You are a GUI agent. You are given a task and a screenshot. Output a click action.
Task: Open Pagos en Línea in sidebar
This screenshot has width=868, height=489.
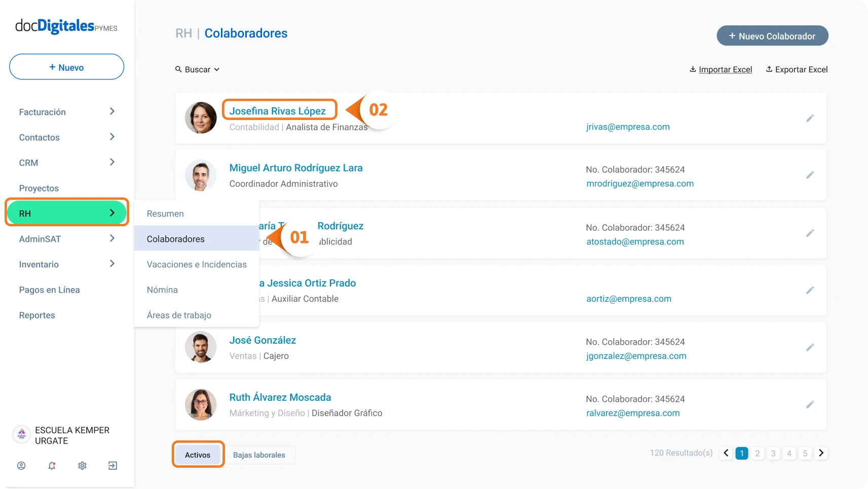click(50, 290)
